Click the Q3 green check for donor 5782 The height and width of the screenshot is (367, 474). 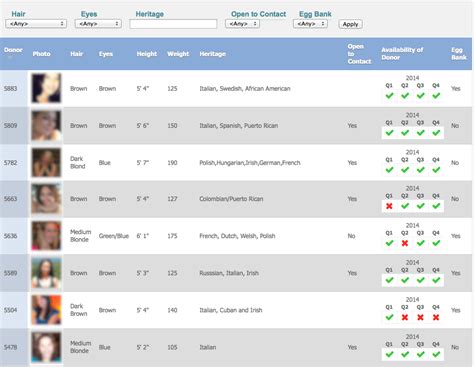[x=421, y=170]
